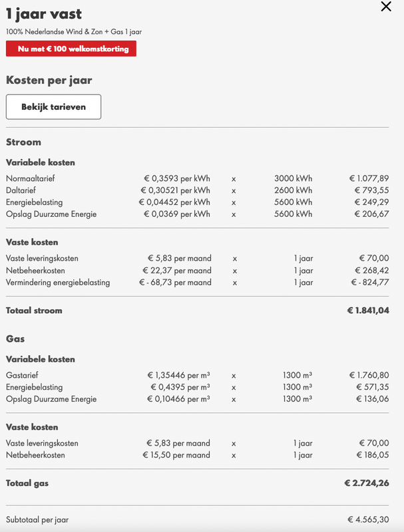404x532 pixels.
Task: Click the Gas section heading
Action: point(15,338)
